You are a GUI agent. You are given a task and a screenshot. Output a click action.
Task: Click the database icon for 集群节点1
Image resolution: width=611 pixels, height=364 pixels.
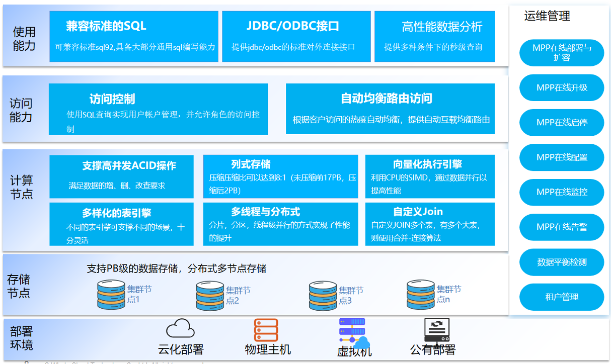pyautogui.click(x=111, y=295)
